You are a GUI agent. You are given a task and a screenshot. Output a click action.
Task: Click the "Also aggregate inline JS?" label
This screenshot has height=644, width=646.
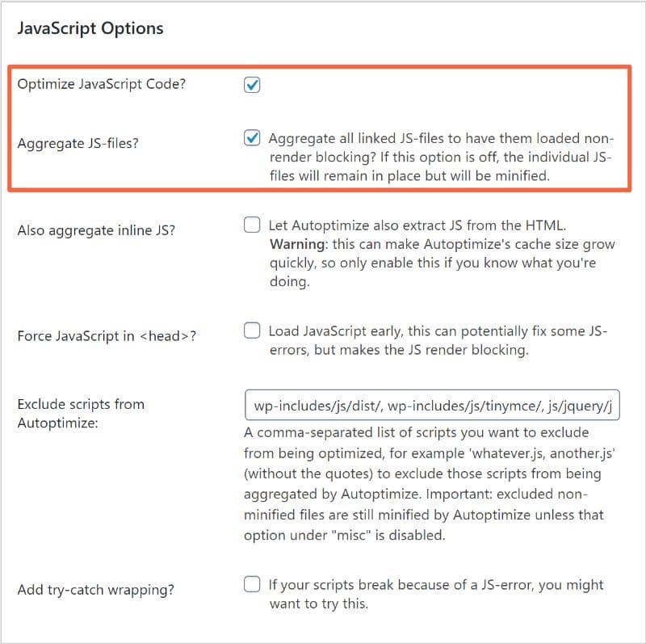(x=96, y=230)
